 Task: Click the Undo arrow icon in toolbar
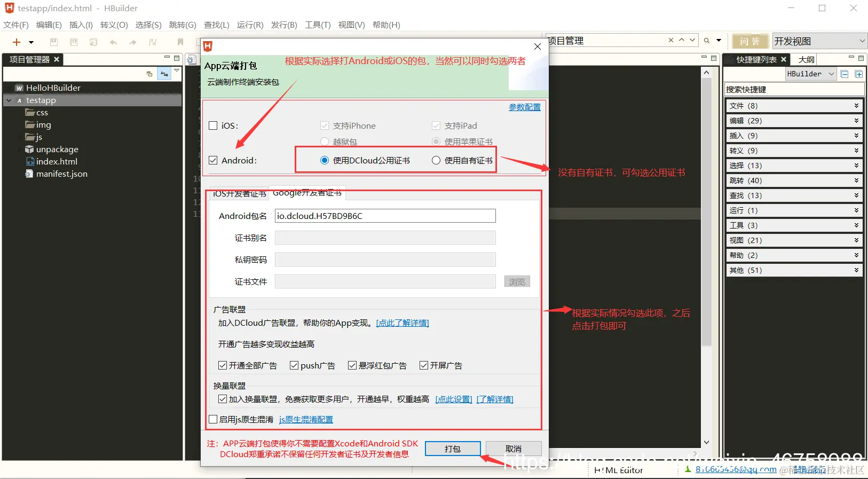113,42
